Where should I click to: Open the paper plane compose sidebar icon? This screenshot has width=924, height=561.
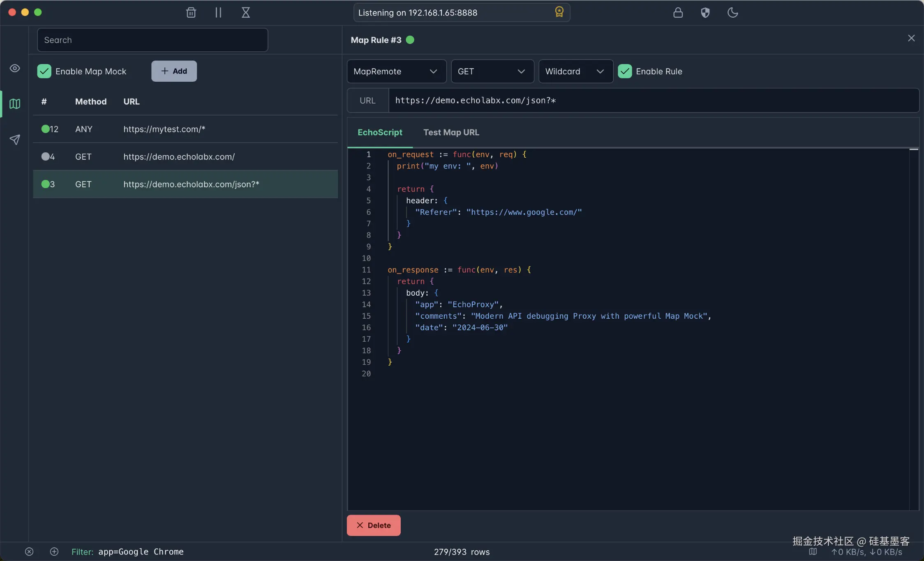(x=15, y=140)
